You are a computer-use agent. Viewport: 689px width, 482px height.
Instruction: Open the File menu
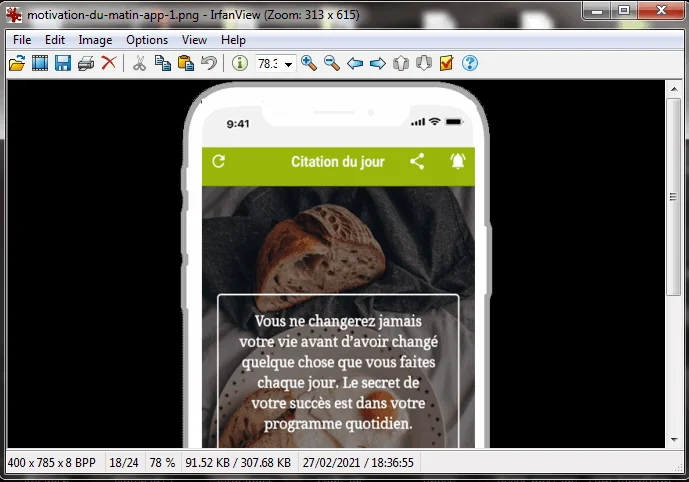click(22, 40)
